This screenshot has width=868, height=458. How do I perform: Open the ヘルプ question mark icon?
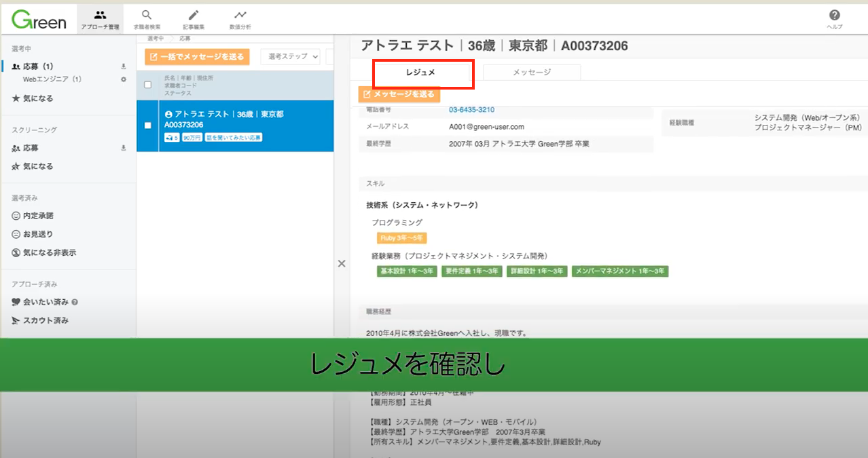pos(835,15)
